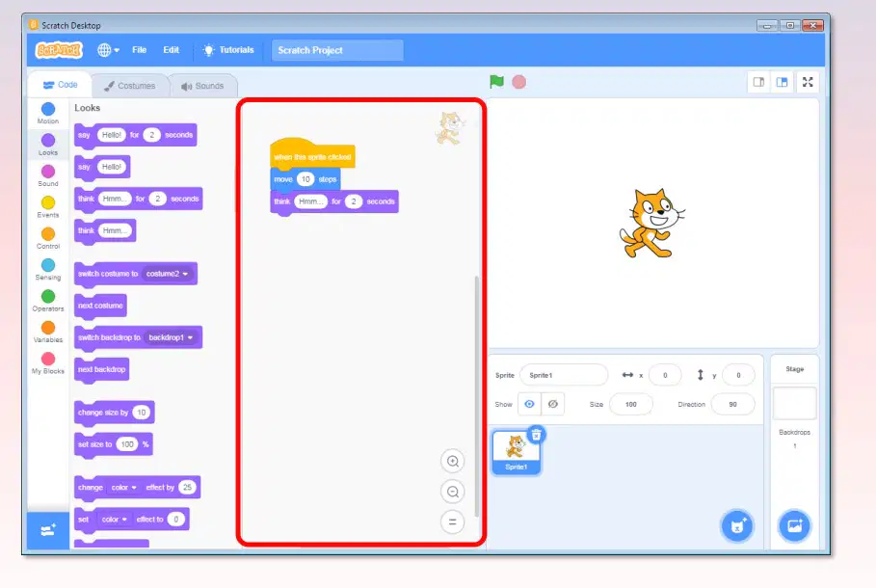Select the Control block category
Screen dimensions: 876x588
(x=48, y=238)
